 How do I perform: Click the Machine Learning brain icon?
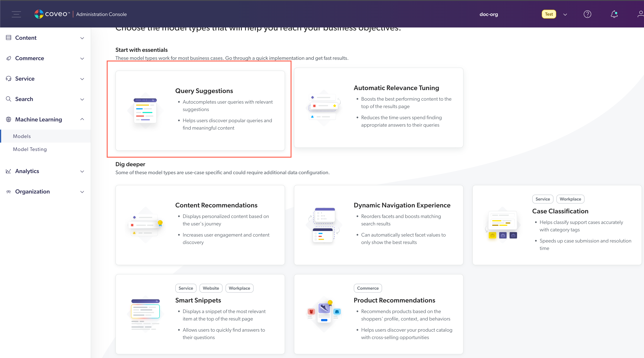click(x=9, y=119)
